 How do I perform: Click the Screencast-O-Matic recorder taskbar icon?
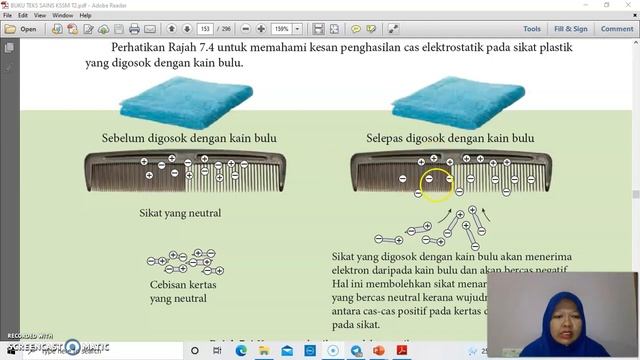click(333, 351)
